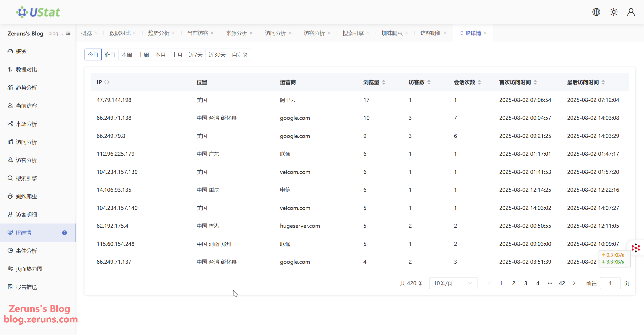Open the 10条/页 page size dropdown
The width and height of the screenshot is (644, 335).
pos(453,283)
